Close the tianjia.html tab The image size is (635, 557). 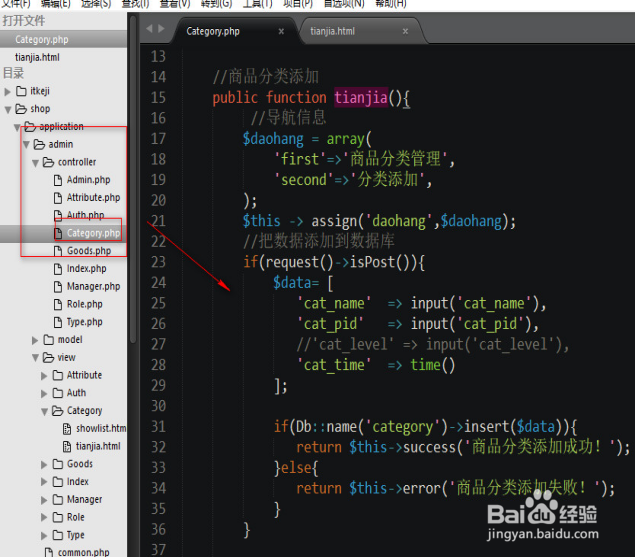(x=405, y=31)
